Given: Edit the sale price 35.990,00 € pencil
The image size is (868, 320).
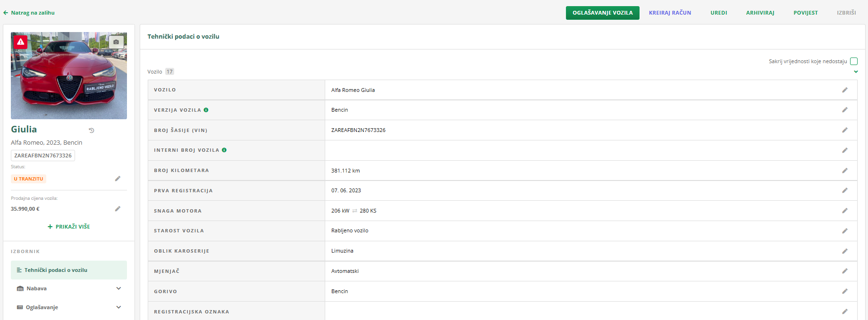Looking at the screenshot, I should click(118, 209).
